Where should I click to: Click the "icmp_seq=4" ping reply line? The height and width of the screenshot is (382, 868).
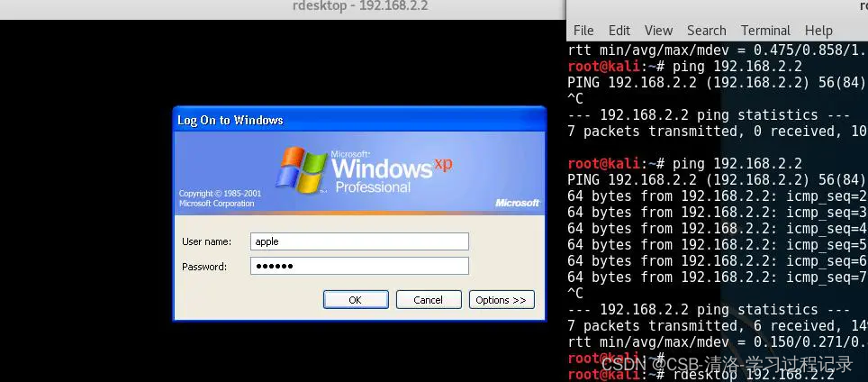[718, 228]
